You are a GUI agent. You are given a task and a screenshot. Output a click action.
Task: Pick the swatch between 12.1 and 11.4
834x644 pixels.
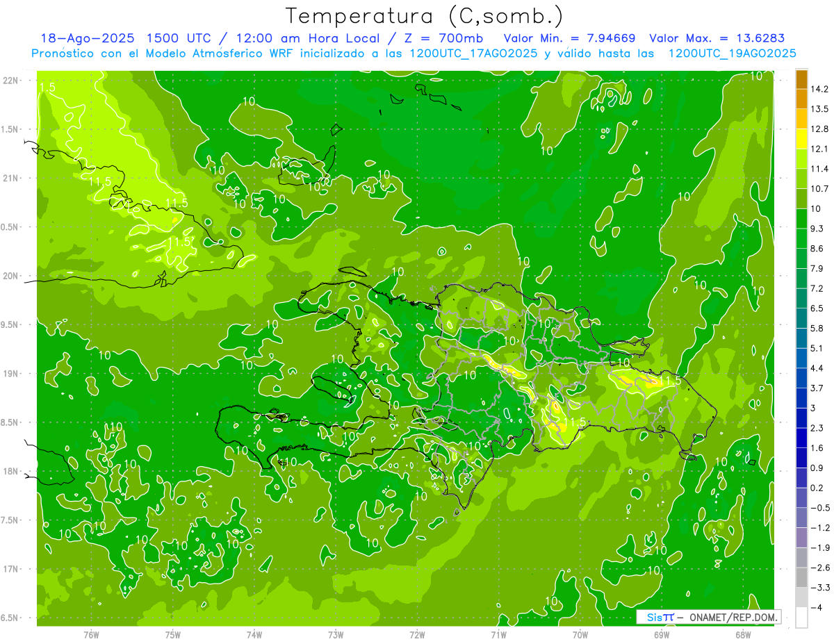point(801,158)
